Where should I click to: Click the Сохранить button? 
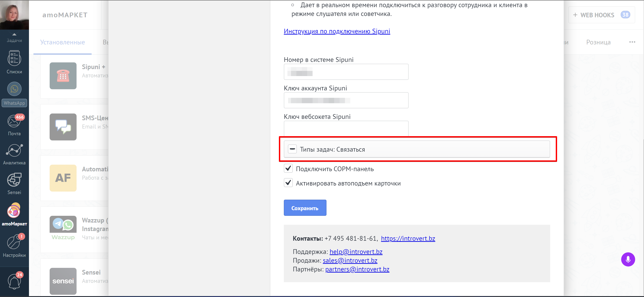(x=305, y=208)
